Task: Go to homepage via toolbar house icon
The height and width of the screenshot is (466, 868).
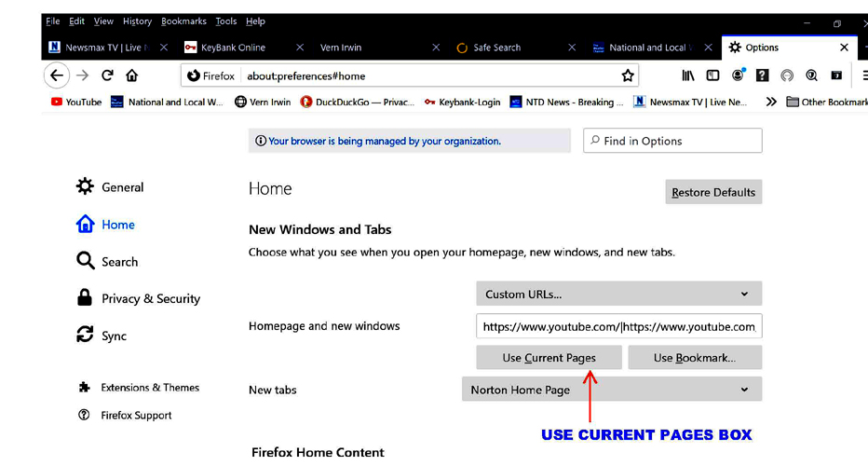Action: tap(132, 75)
